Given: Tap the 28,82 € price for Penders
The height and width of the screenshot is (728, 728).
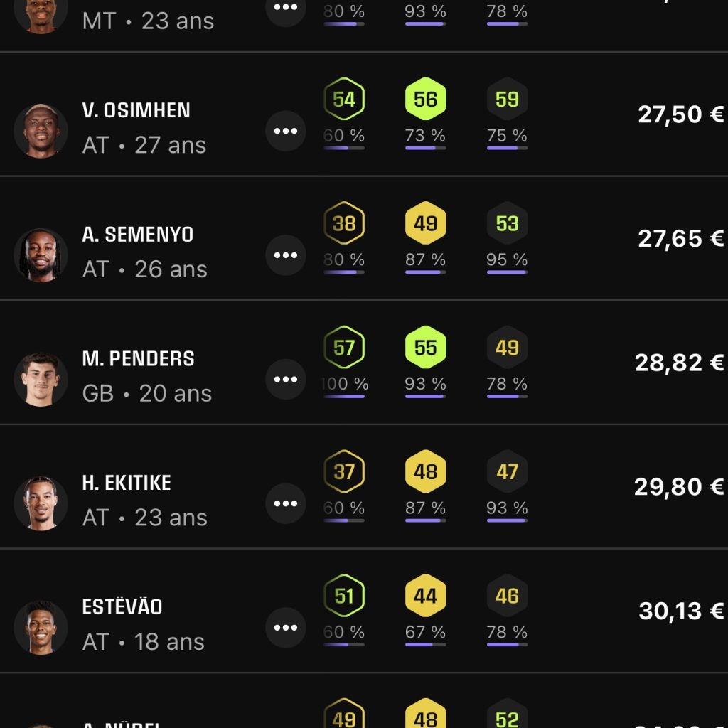Looking at the screenshot, I should (679, 363).
